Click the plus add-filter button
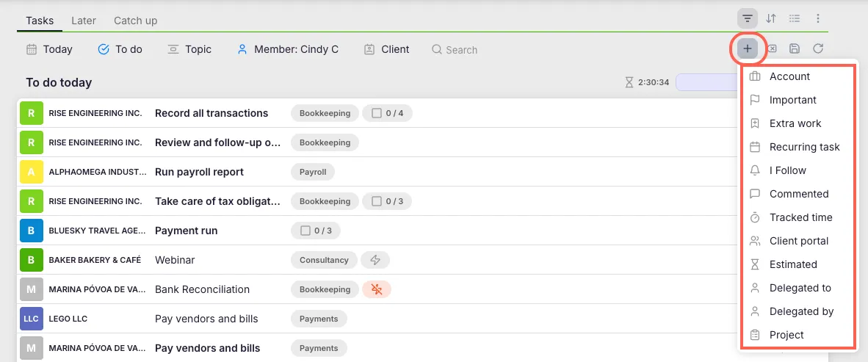The width and height of the screenshot is (868, 362). [748, 49]
